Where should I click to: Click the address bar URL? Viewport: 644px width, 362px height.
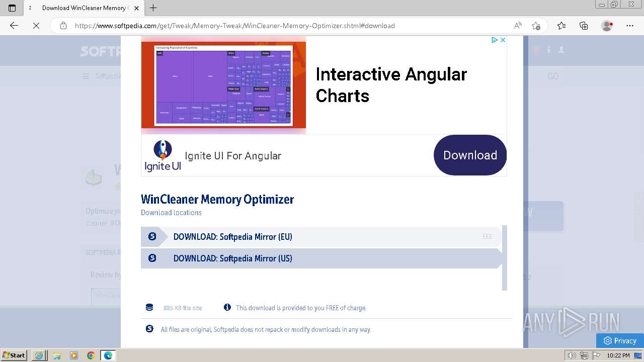pos(234,26)
